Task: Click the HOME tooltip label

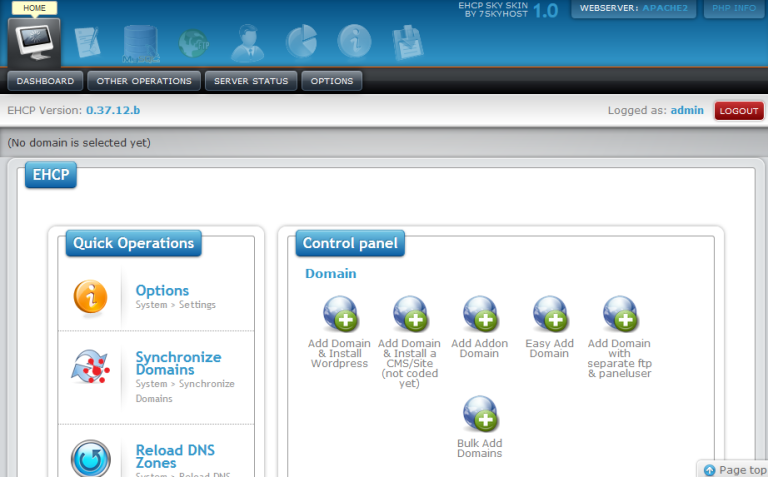Action: coord(34,8)
